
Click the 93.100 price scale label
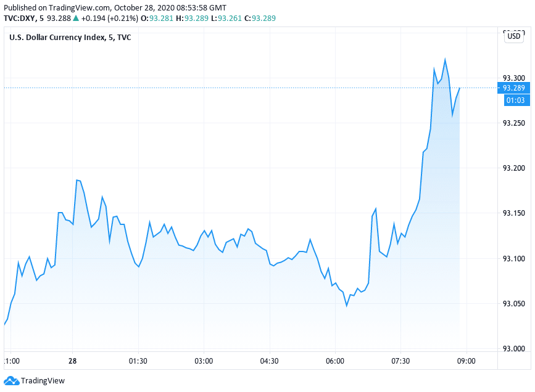coord(513,258)
